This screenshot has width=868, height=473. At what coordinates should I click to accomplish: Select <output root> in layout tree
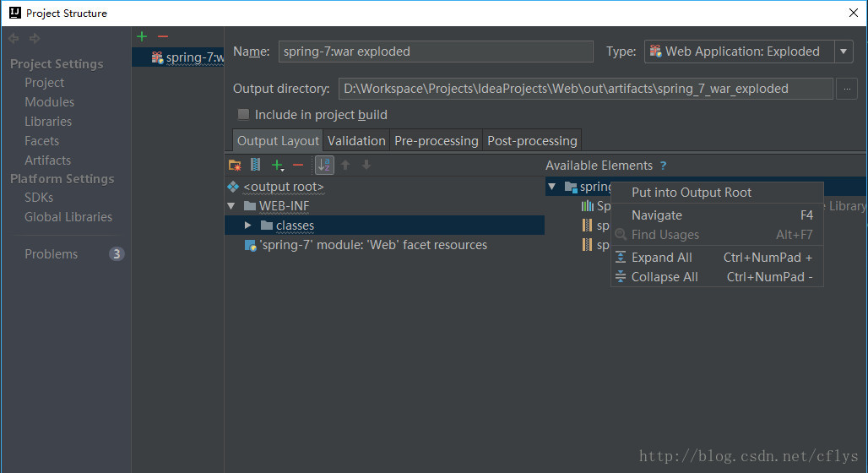point(284,187)
